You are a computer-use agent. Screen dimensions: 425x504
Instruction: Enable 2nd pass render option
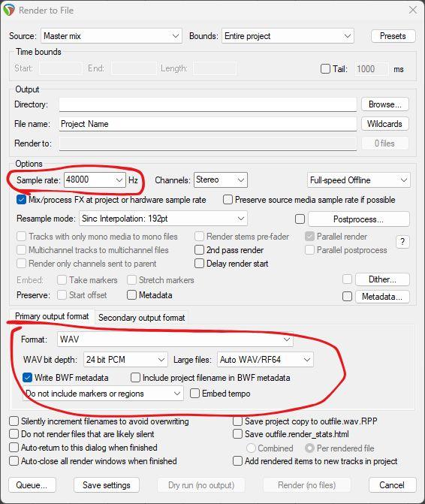tap(199, 250)
